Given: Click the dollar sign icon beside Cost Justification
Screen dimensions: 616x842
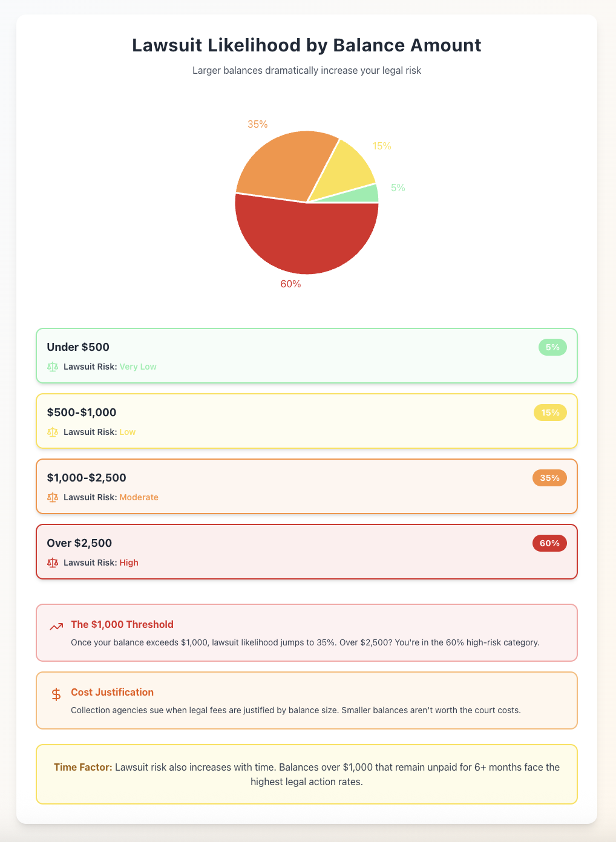Looking at the screenshot, I should pos(56,694).
